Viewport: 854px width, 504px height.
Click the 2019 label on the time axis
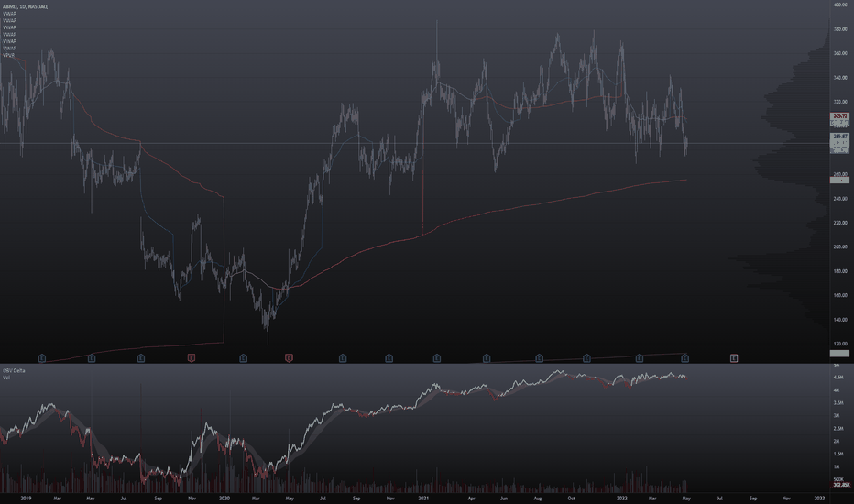[26, 498]
